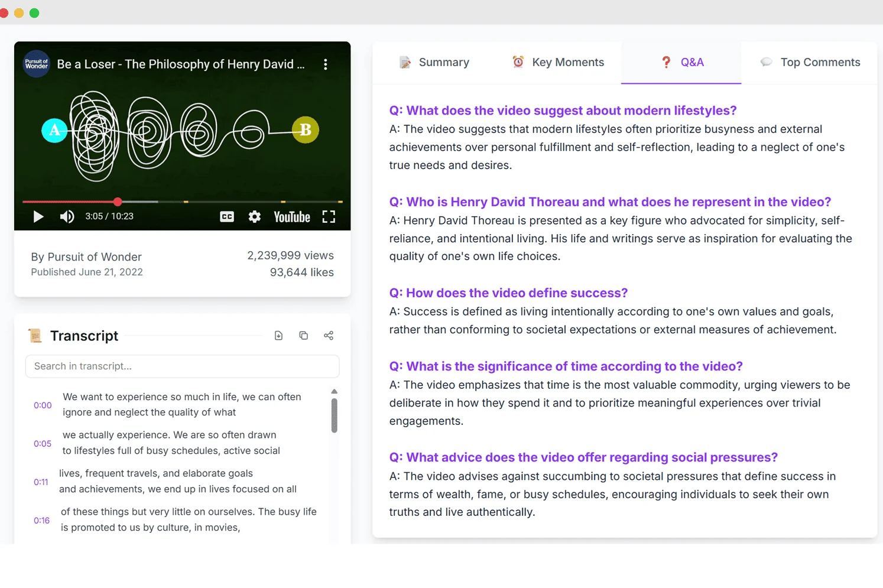Jump to the 0:00 transcript timestamp

tap(43, 405)
